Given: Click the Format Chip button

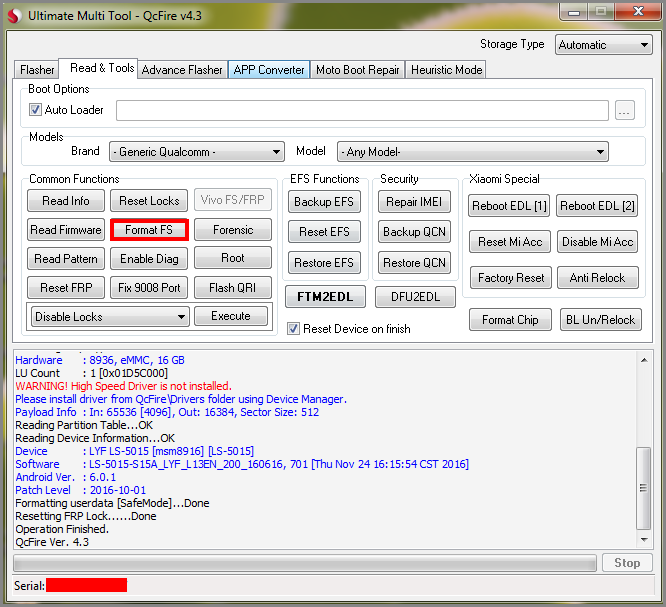Looking at the screenshot, I should pos(510,319).
